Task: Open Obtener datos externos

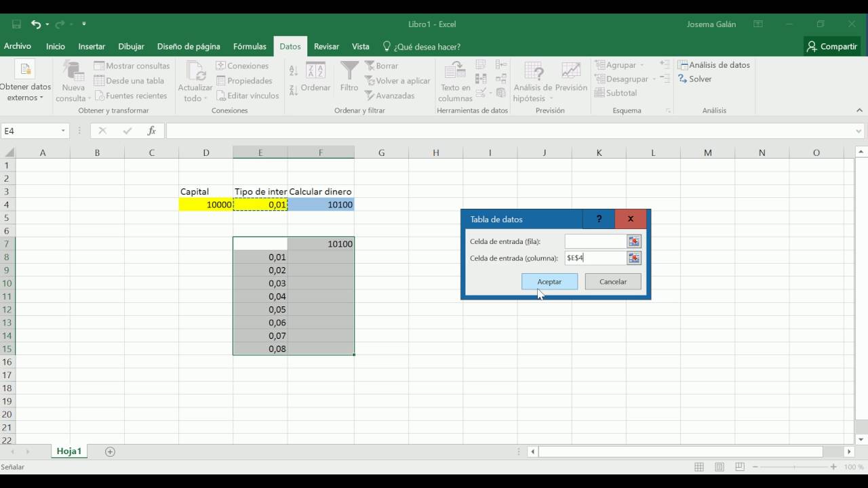Action: tap(25, 82)
